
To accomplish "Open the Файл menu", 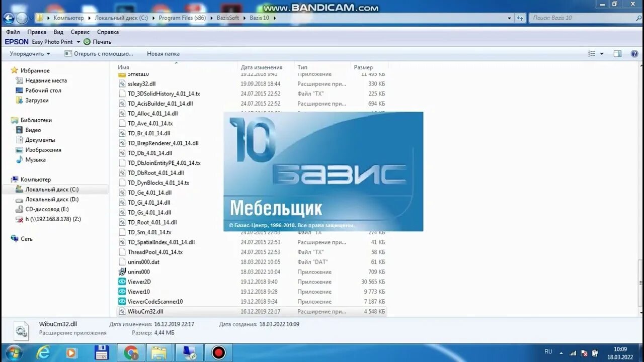I will [13, 32].
